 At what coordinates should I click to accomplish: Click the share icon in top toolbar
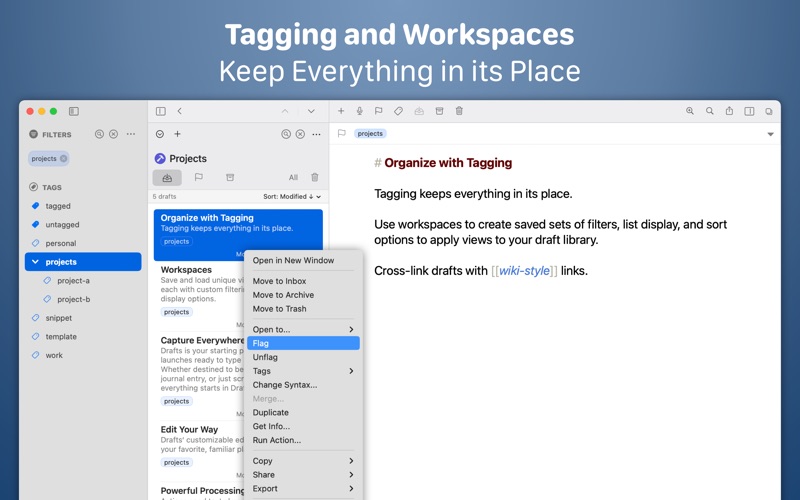click(x=730, y=111)
